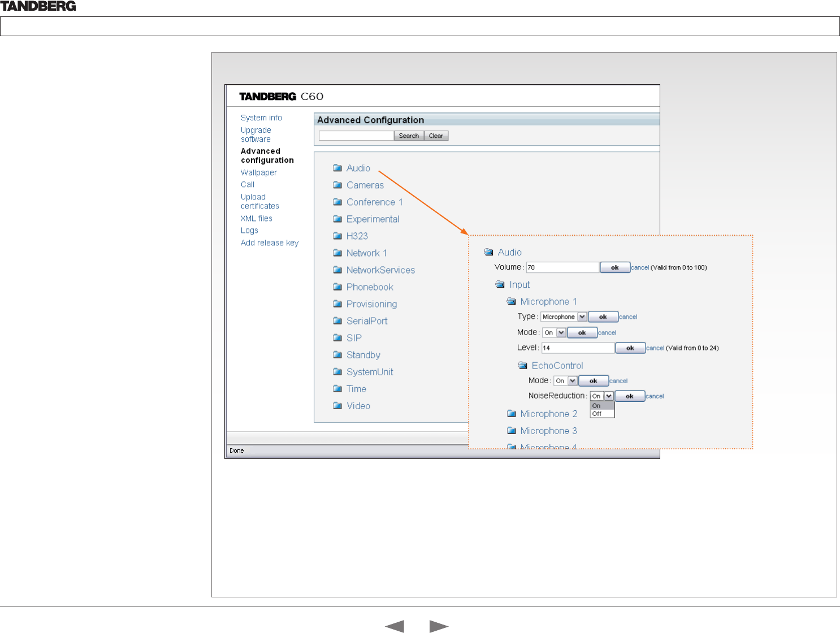Screen dimensions: 840x633
Task: Click the Time folder icon
Action: (337, 388)
